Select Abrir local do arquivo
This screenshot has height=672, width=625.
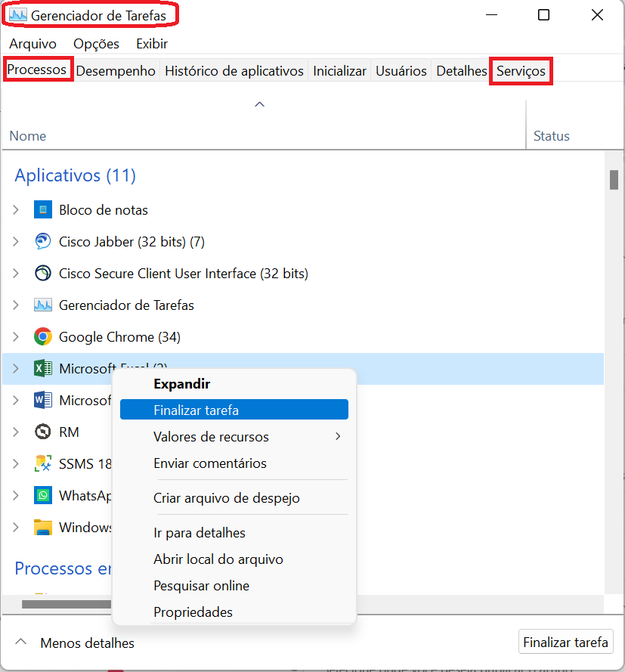tap(234, 559)
